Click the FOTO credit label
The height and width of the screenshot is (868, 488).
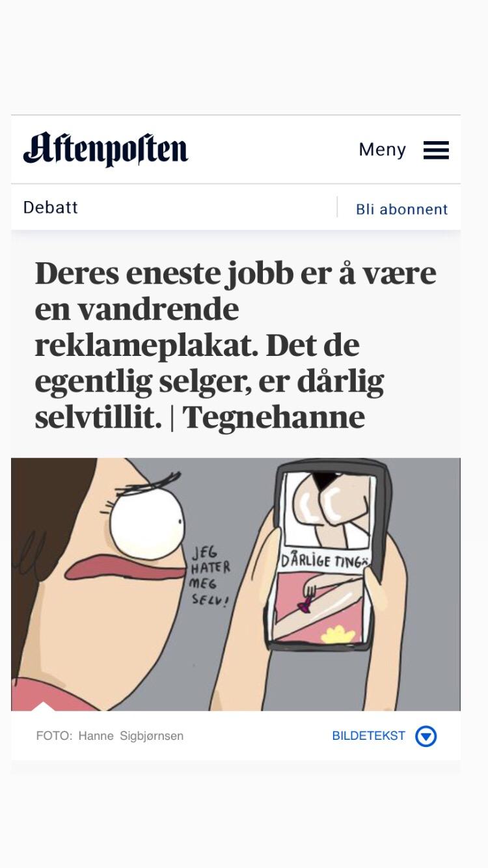[53, 736]
